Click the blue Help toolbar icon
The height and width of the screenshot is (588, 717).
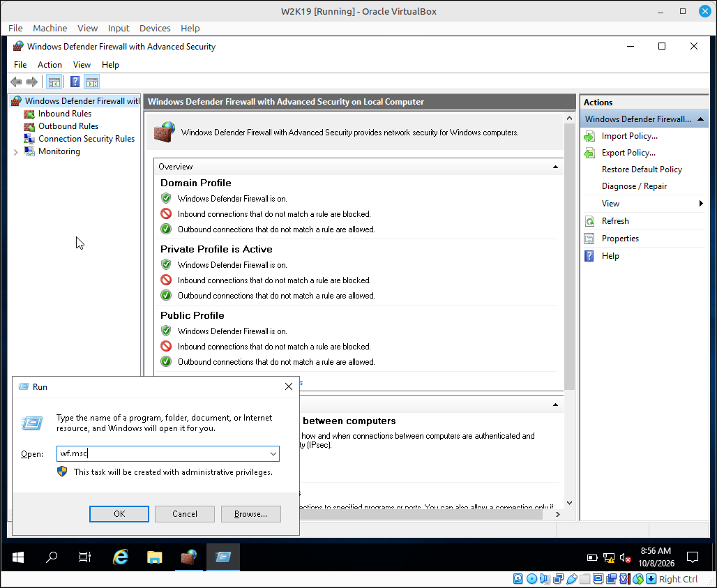pos(75,82)
